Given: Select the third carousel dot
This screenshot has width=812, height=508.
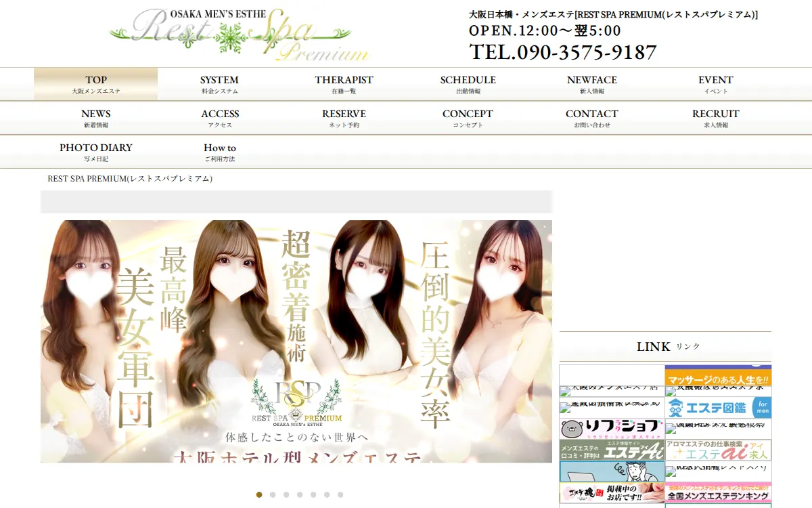Looking at the screenshot, I should pyautogui.click(x=286, y=494).
